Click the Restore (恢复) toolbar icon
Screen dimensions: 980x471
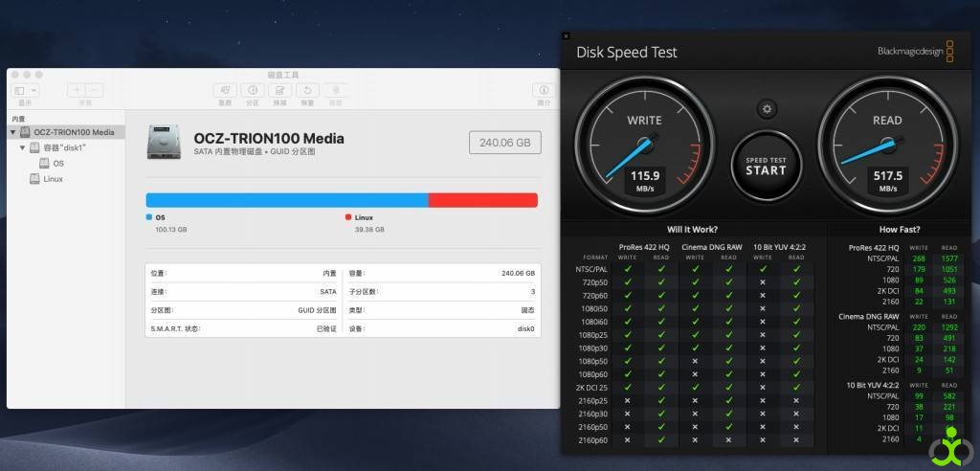click(x=307, y=90)
